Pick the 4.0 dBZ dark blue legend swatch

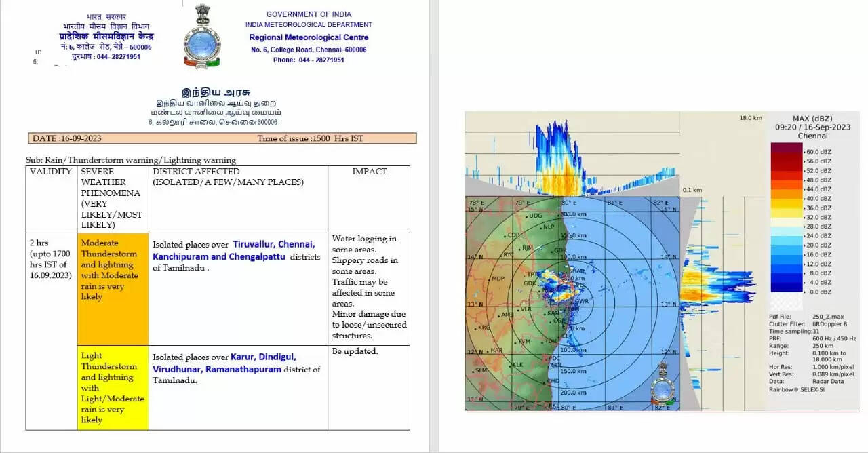(785, 281)
